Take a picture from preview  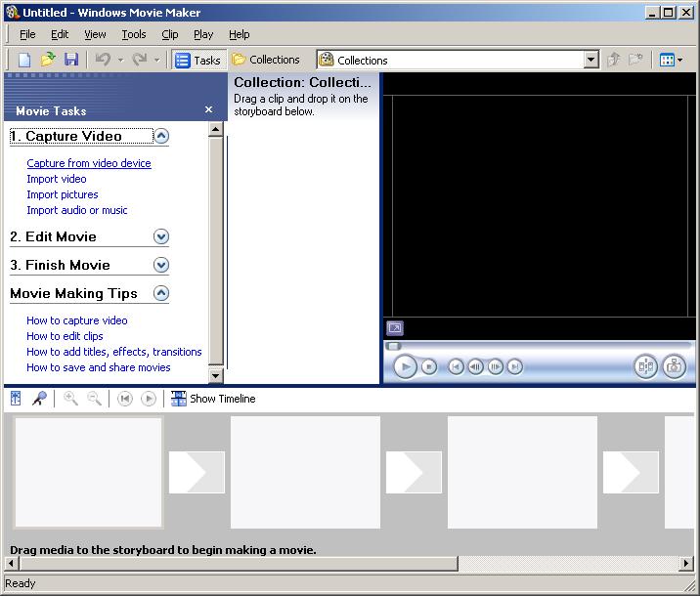674,367
